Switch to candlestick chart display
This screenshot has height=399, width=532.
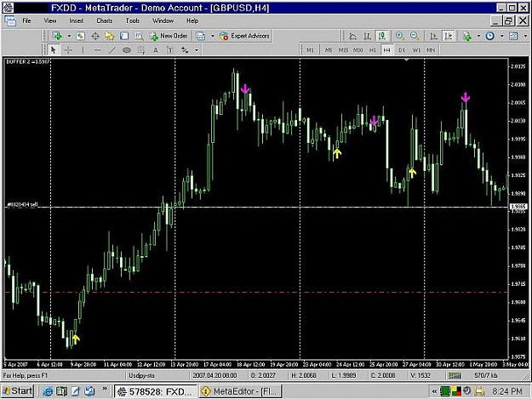click(382, 36)
